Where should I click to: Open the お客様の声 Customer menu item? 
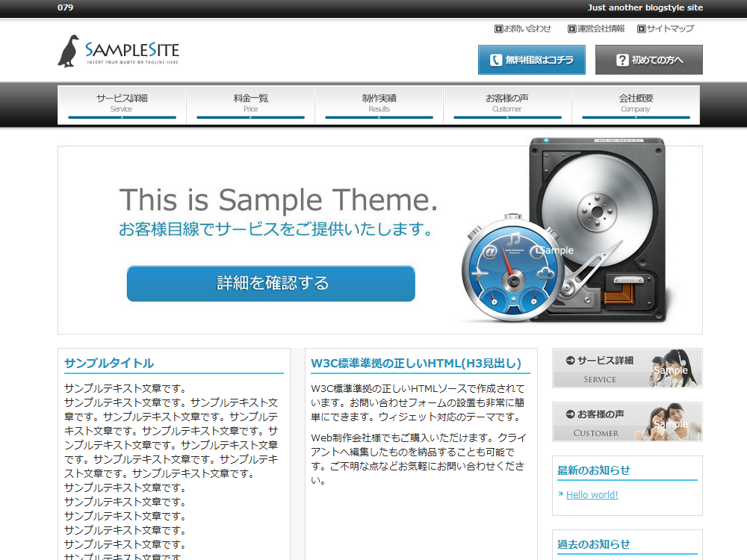507,105
